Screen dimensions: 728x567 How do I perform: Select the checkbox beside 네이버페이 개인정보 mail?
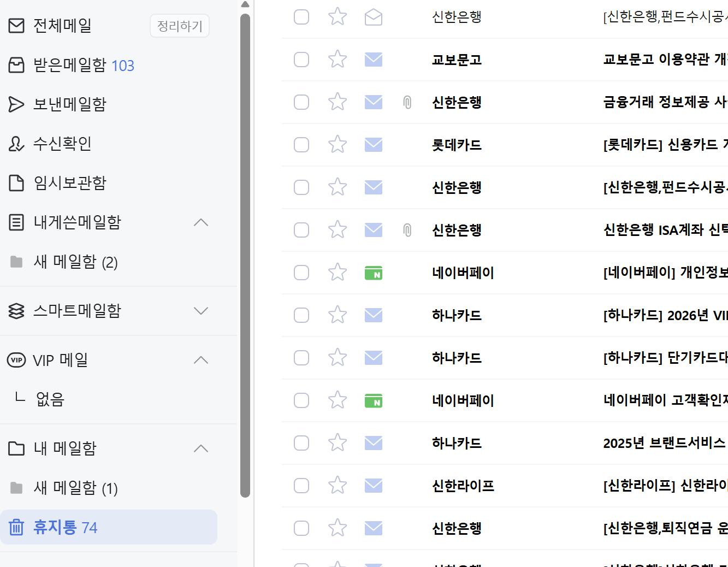pyautogui.click(x=301, y=273)
